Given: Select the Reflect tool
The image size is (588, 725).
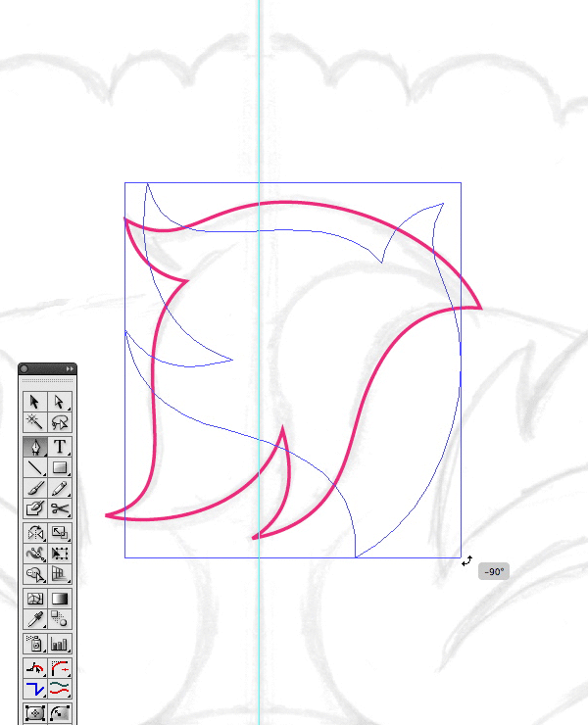Looking at the screenshot, I should (x=35, y=533).
